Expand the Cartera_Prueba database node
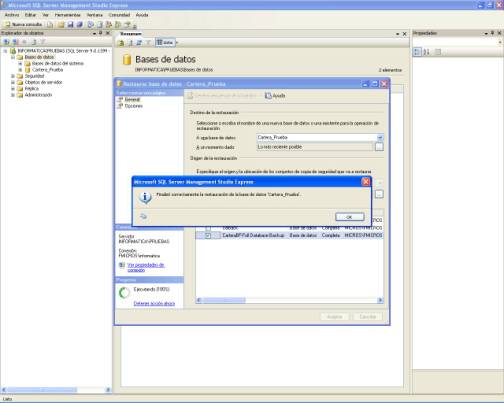This screenshot has height=403, width=504. point(20,70)
